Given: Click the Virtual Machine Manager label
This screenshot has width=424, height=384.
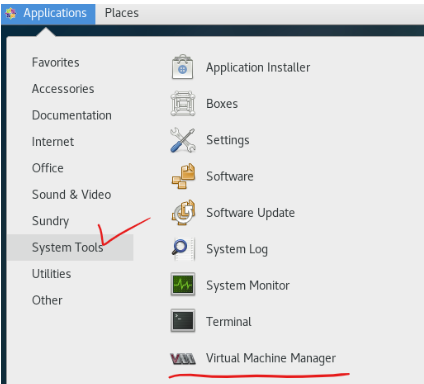Looking at the screenshot, I should coord(271,358).
